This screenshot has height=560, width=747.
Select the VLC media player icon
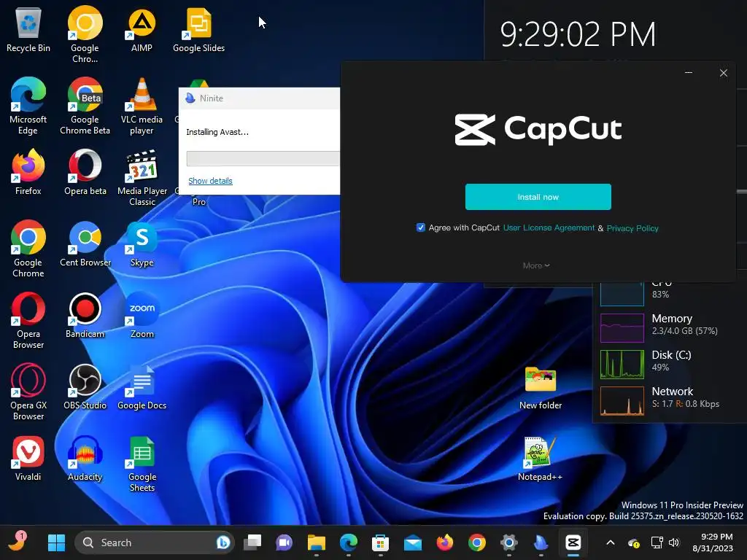pos(142,106)
